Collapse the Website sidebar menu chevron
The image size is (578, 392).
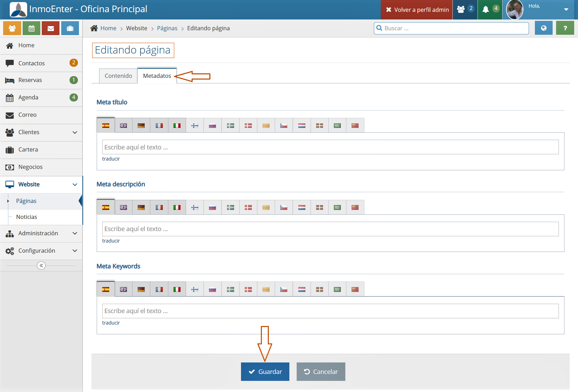(75, 185)
